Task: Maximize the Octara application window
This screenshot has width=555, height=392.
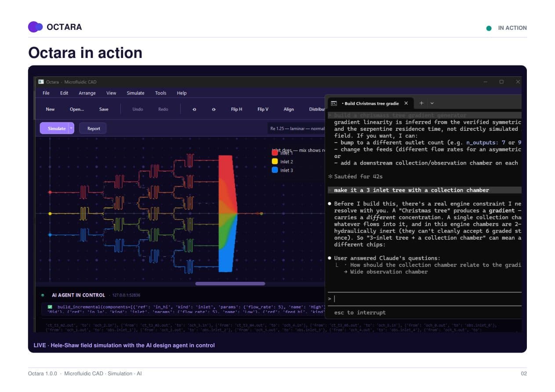Action: pyautogui.click(x=501, y=82)
